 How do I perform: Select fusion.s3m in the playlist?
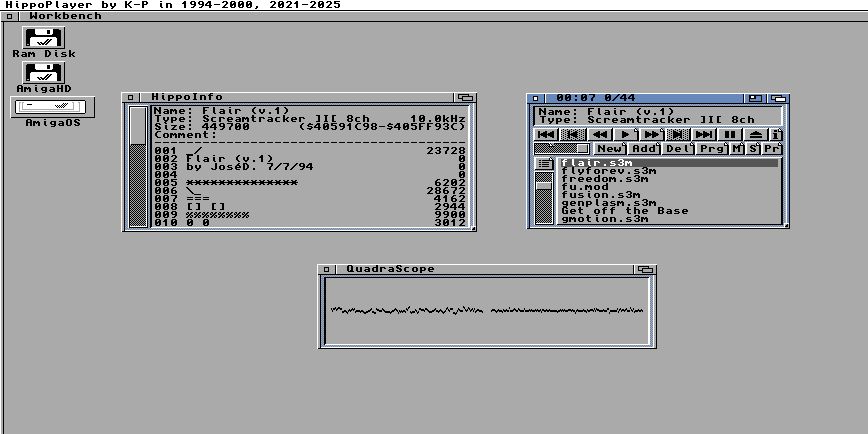[x=668, y=195]
